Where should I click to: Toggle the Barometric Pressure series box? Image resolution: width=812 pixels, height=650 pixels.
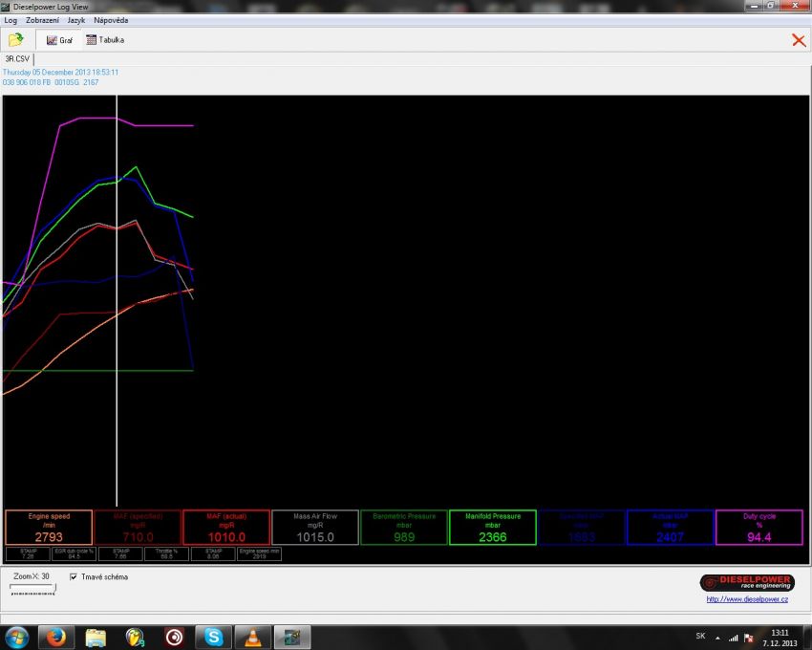tap(404, 527)
